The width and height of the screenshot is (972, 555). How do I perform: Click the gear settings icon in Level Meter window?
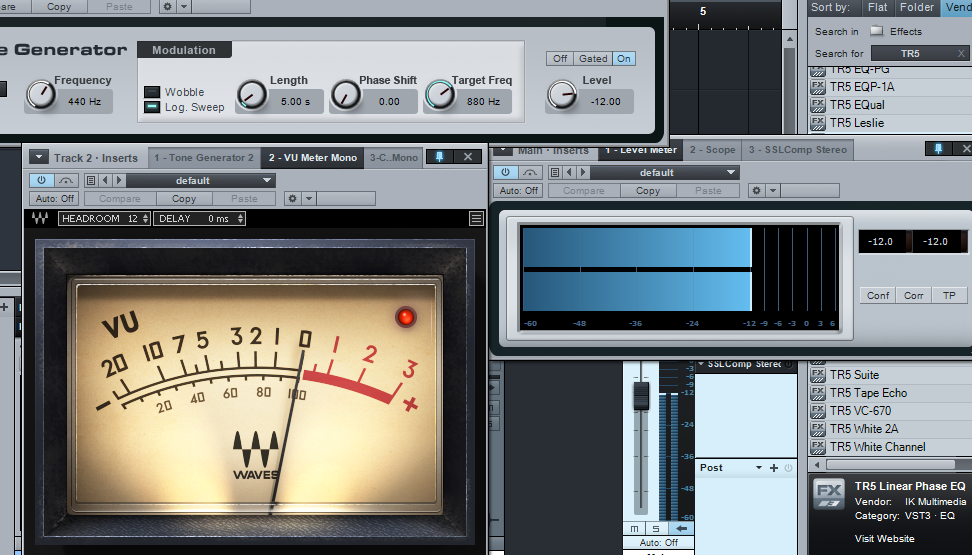pos(757,191)
